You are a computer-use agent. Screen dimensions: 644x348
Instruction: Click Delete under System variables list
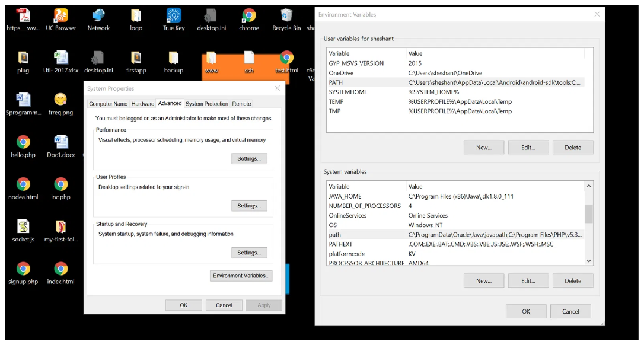point(572,281)
